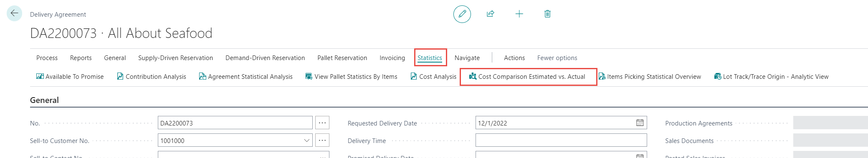Select the Statistics menu tab
The width and height of the screenshot is (868, 158).
tap(430, 58)
